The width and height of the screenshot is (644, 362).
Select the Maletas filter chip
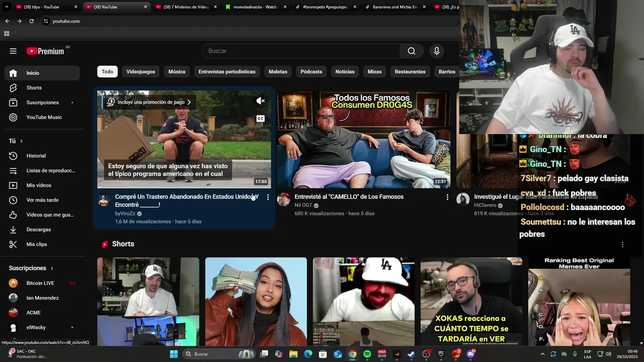(x=278, y=71)
